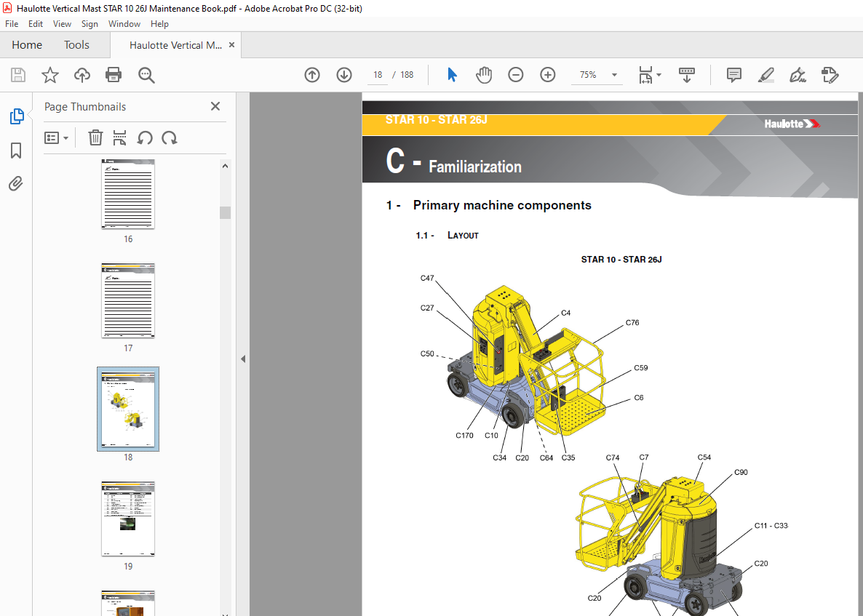Click the C74 label in diagram
863x616 pixels.
[x=613, y=457]
